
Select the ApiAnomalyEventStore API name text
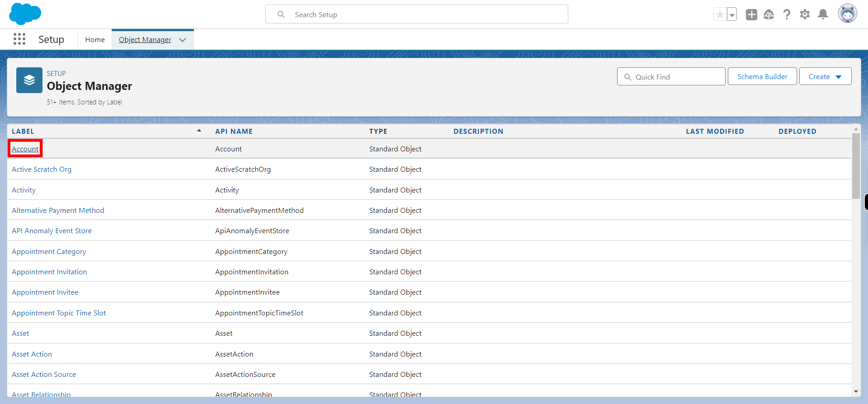click(252, 231)
